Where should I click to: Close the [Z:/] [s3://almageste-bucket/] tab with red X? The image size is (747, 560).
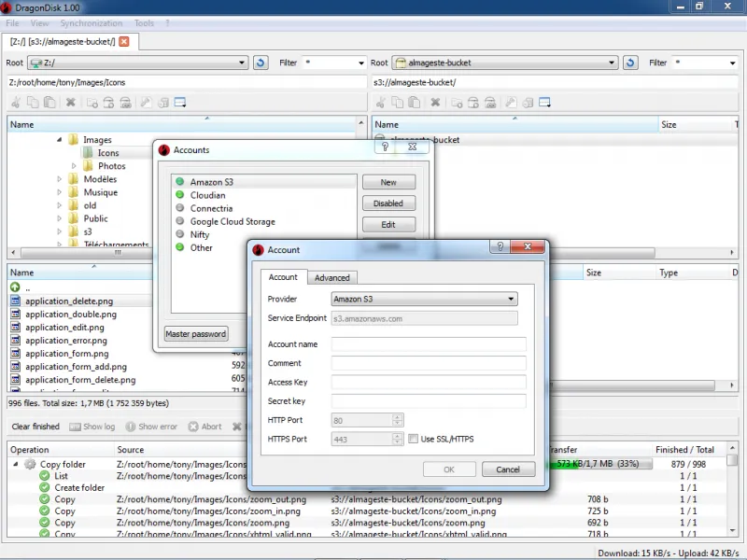point(124,41)
